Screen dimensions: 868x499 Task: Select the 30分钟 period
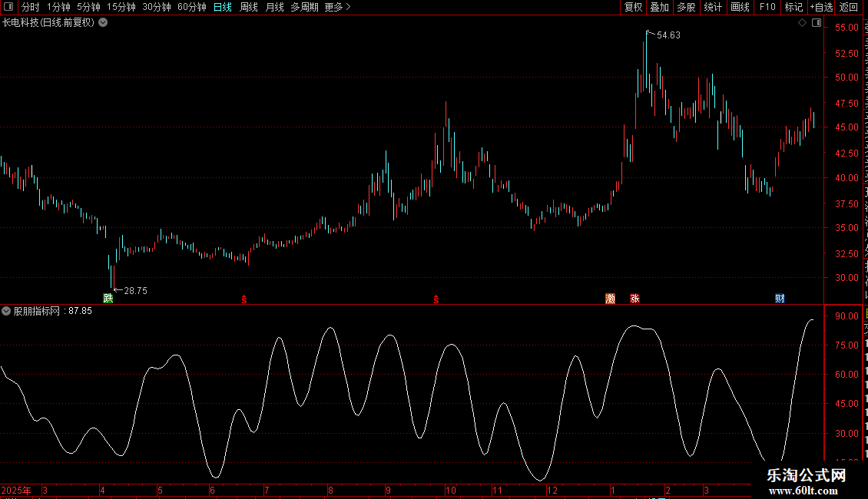156,7
